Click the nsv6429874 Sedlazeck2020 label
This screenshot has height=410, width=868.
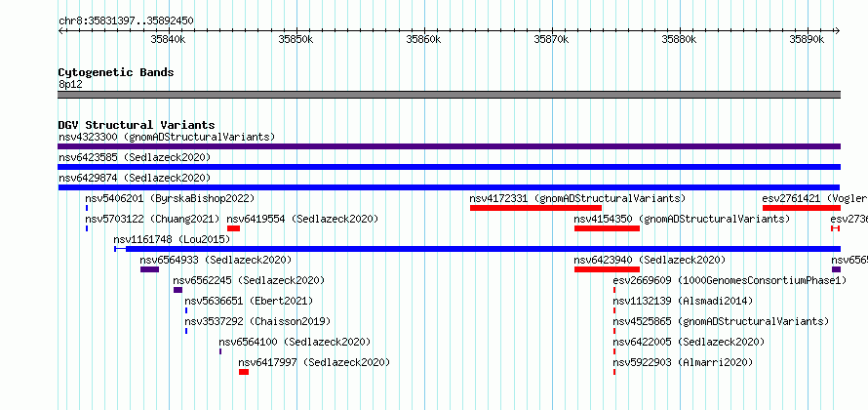tap(135, 178)
